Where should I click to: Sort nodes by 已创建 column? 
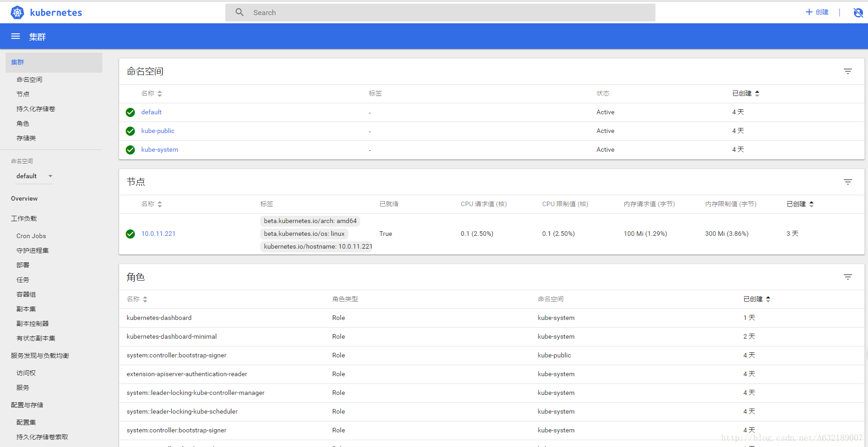pos(800,204)
